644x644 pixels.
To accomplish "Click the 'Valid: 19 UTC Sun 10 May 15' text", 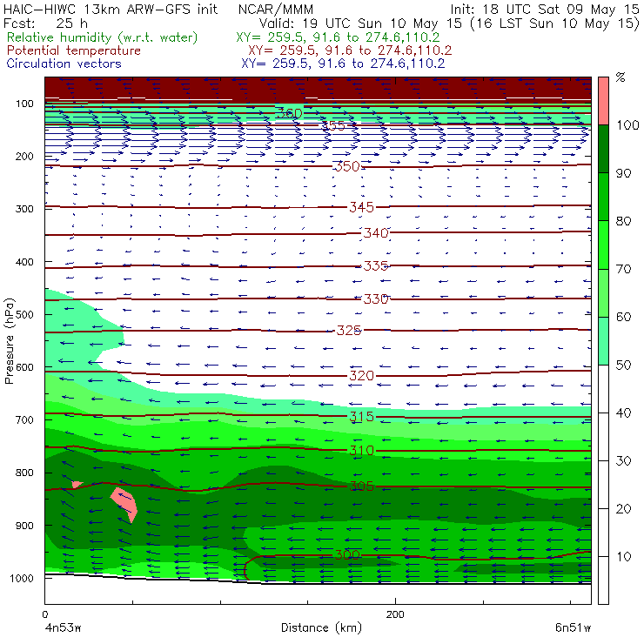I will (x=361, y=23).
